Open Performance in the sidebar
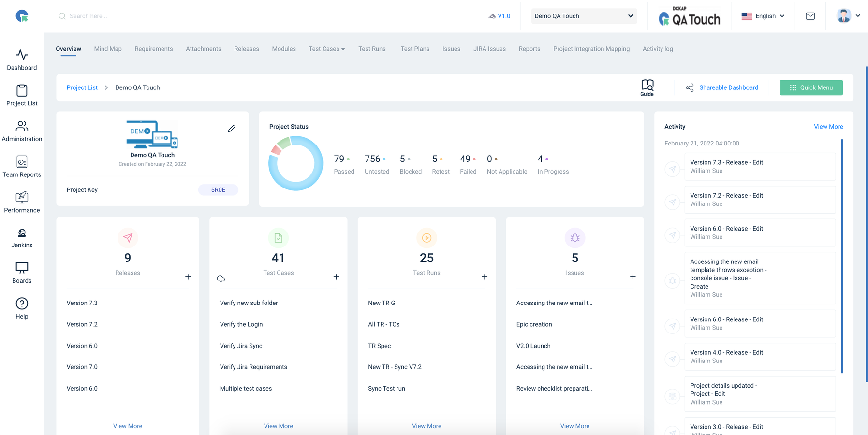Image resolution: width=868 pixels, height=435 pixels. [x=22, y=203]
